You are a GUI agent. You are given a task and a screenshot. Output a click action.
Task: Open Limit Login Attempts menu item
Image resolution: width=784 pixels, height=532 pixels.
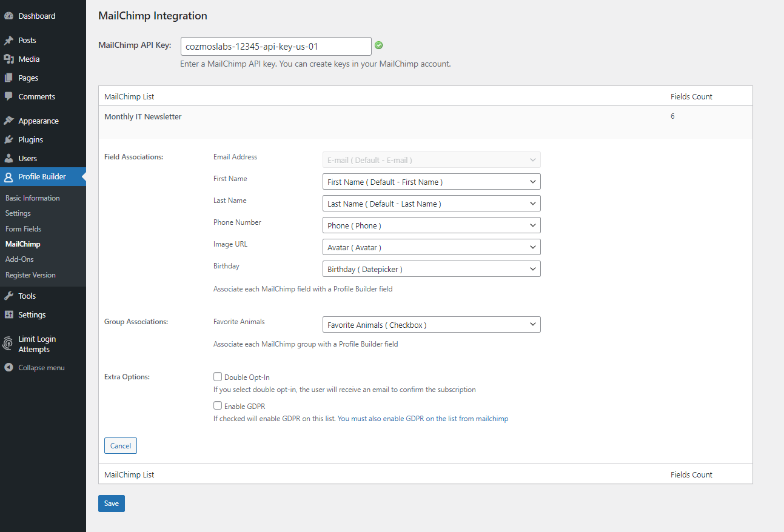point(43,344)
